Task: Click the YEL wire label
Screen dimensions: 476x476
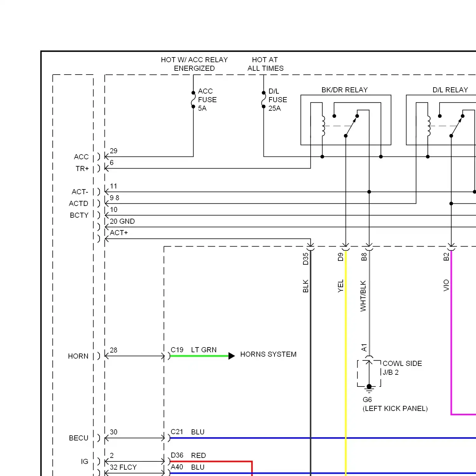Action: [x=340, y=286]
